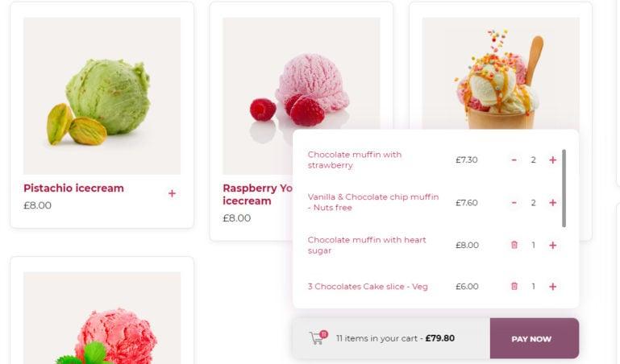Decrease Chocolate muffin with strawberry quantity

tap(514, 160)
